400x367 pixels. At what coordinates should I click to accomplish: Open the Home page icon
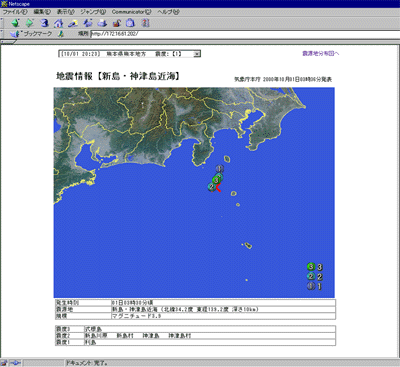pos(59,23)
